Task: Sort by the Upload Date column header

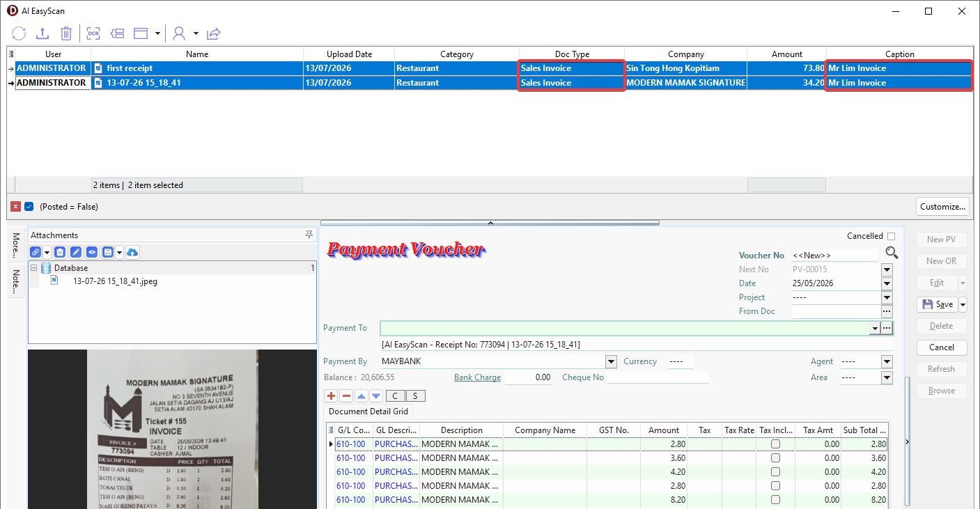Action: tap(349, 54)
